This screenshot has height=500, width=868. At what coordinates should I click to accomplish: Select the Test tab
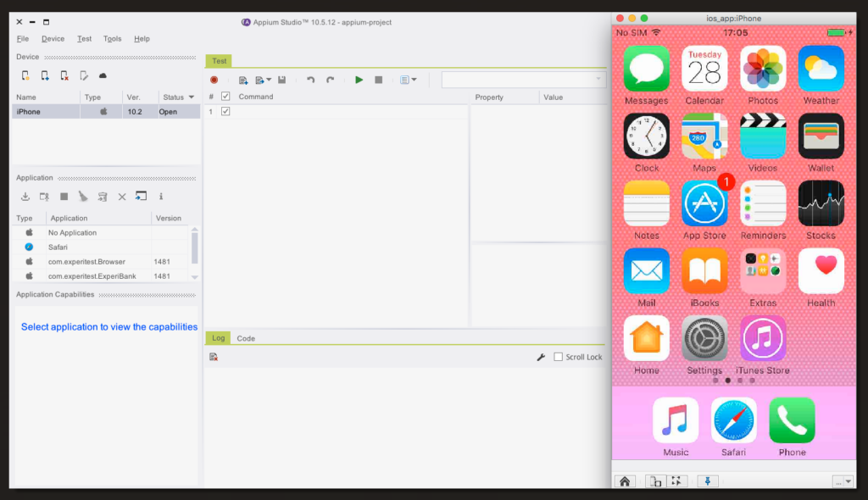pyautogui.click(x=220, y=61)
